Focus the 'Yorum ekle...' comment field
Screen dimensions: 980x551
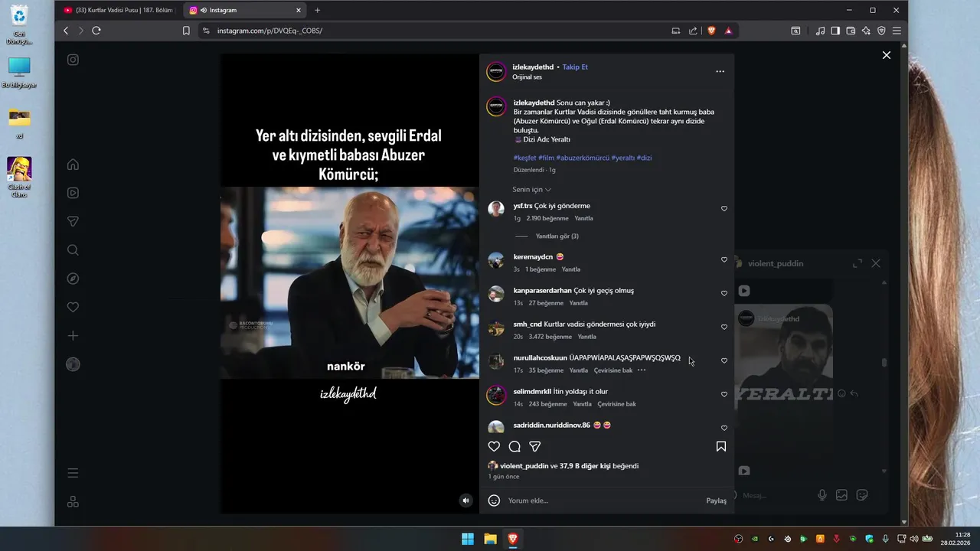pos(605,500)
